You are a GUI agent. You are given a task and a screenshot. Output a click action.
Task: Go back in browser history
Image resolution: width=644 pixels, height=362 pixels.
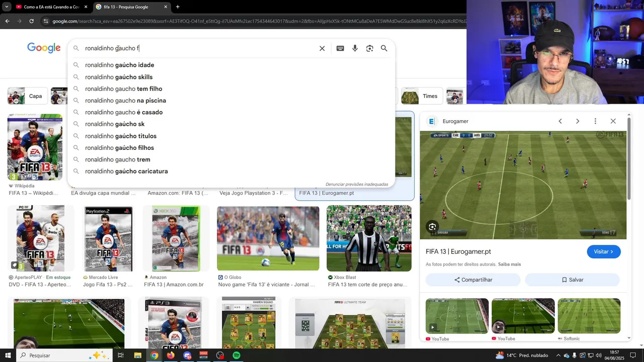[x=7, y=21]
